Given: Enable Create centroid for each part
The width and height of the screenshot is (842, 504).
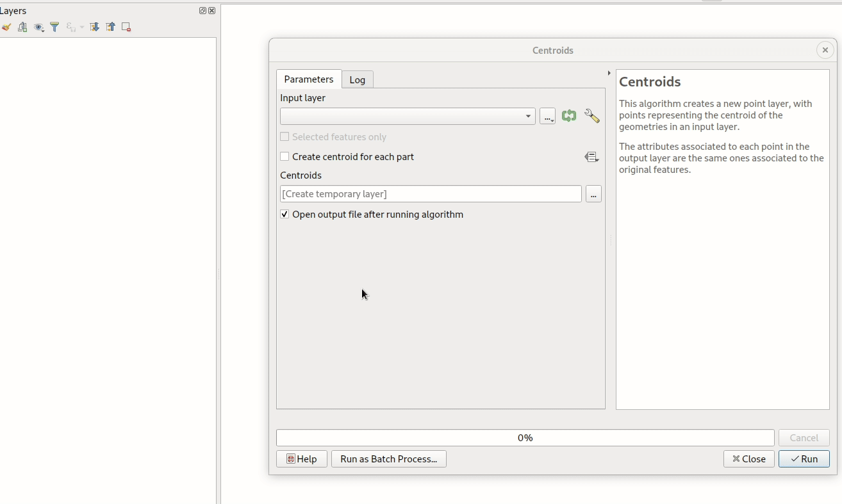Looking at the screenshot, I should 285,157.
